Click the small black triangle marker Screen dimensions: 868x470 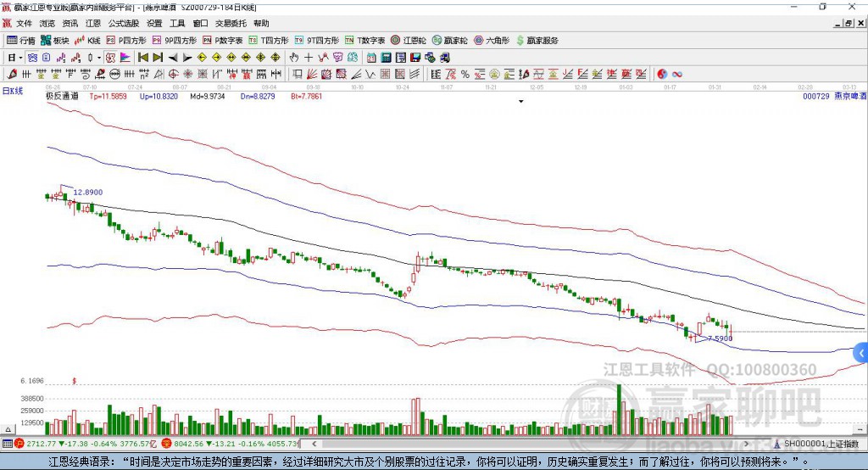pos(521,102)
